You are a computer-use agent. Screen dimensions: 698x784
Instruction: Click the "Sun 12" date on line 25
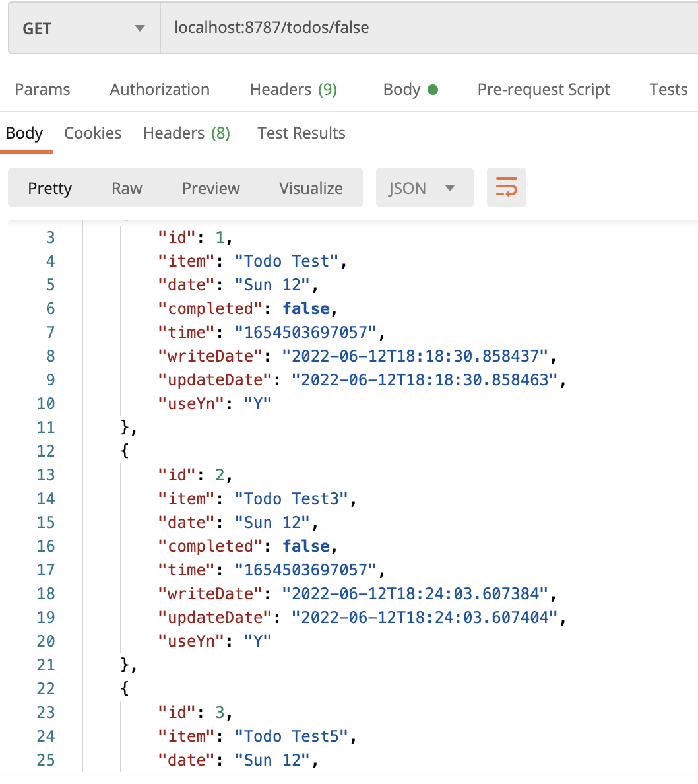tap(272, 760)
